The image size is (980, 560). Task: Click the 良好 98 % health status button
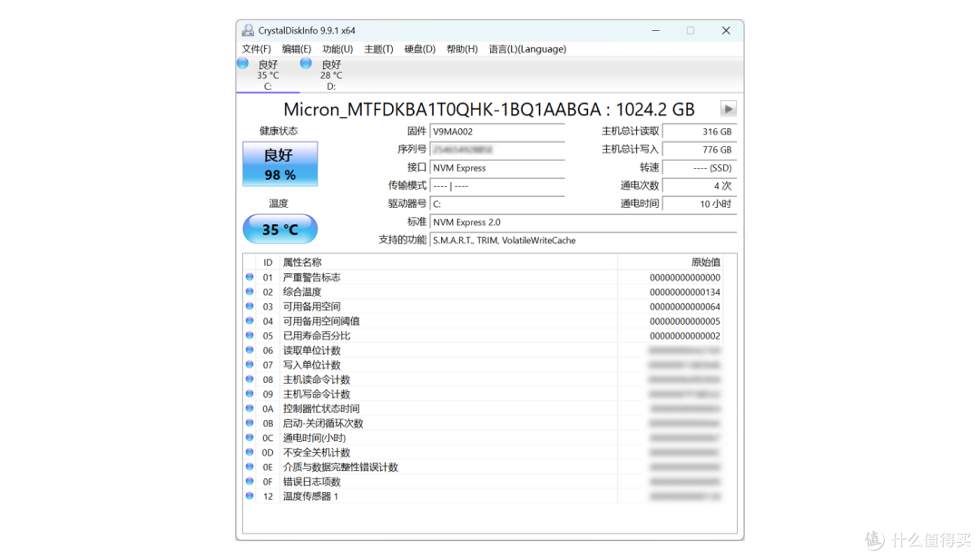click(x=280, y=163)
